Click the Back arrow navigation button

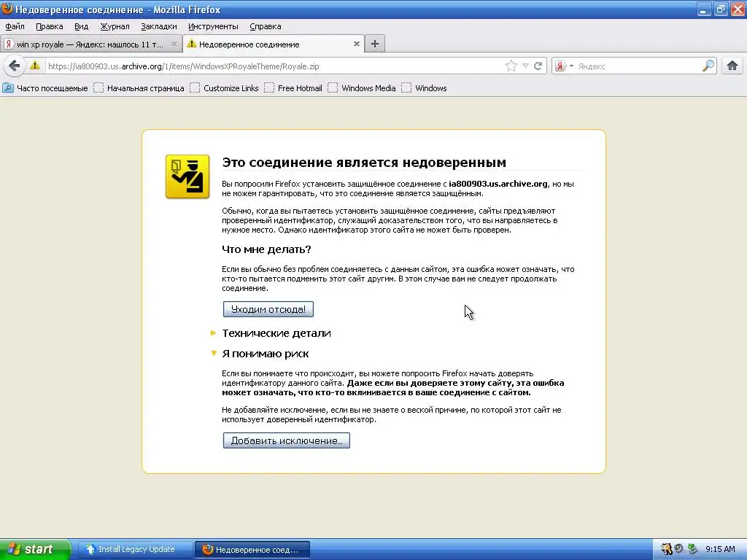point(15,66)
